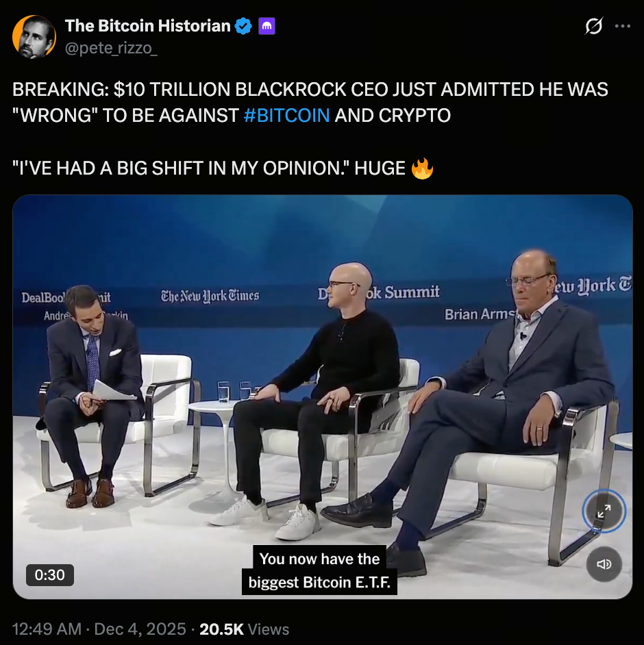Screen dimensions: 644x645
Task: Open the #BITCOIN hashtag link
Action: click(287, 116)
